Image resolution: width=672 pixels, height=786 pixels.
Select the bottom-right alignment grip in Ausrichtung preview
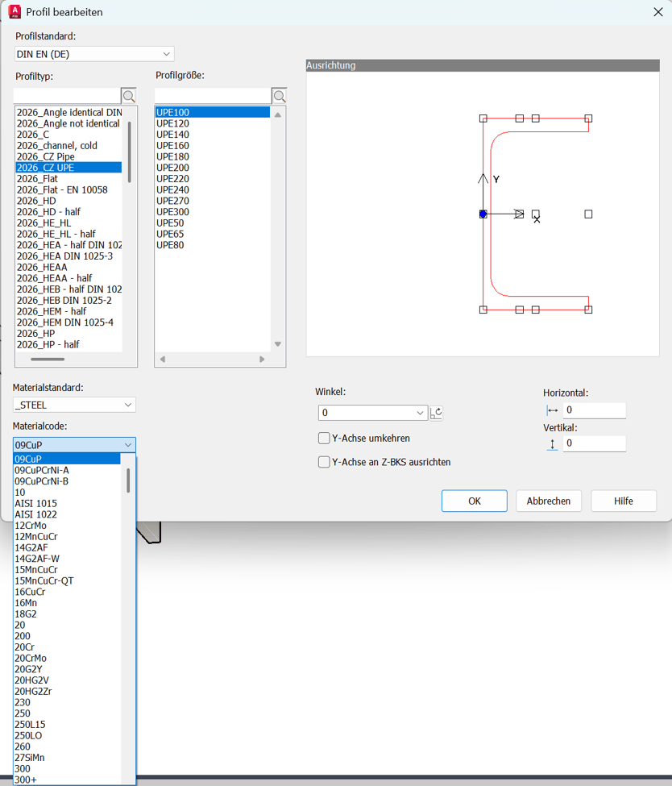coord(589,308)
